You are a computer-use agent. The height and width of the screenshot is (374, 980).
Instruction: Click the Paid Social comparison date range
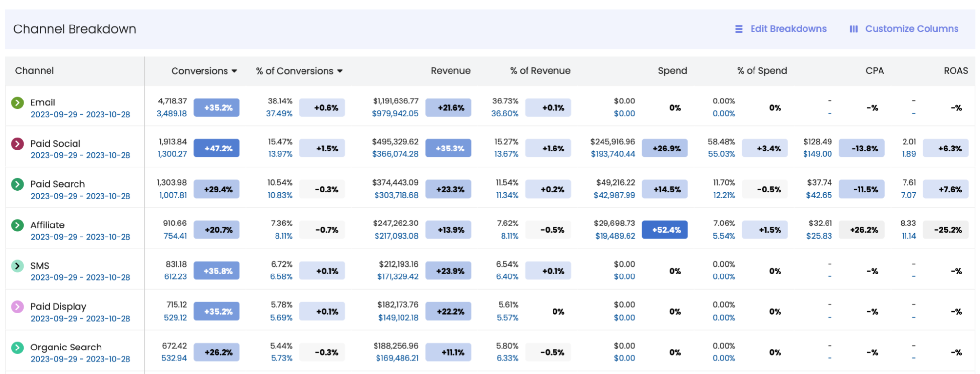[x=80, y=155]
